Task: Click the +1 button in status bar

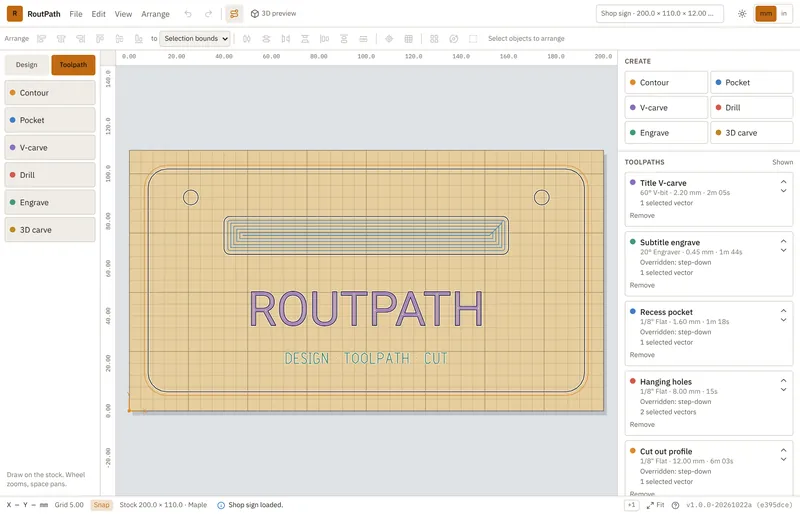Action: (631, 505)
